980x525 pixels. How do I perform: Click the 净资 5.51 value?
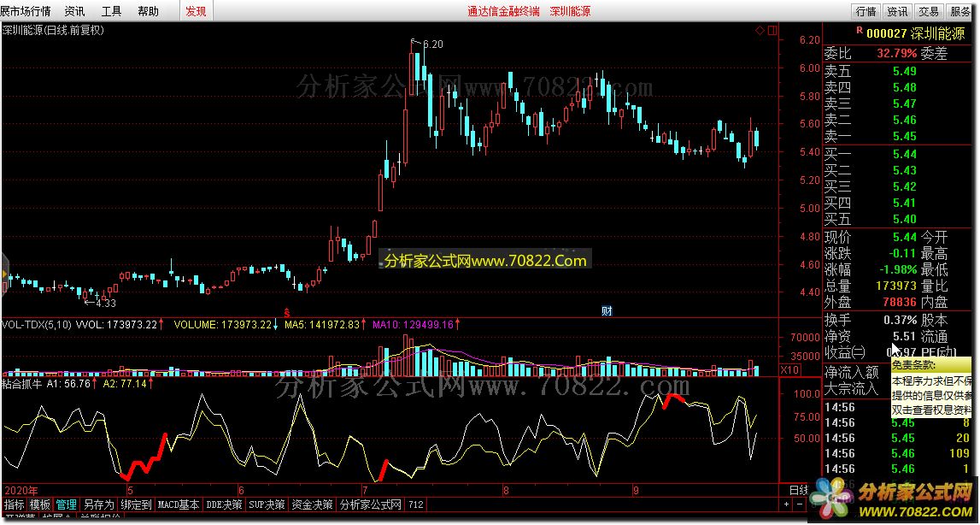point(904,336)
